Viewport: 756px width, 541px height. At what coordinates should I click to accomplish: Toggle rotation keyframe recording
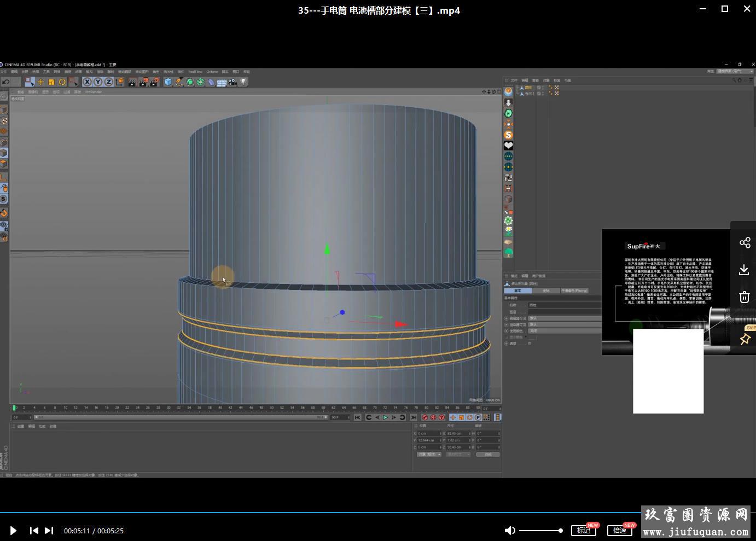pos(469,417)
